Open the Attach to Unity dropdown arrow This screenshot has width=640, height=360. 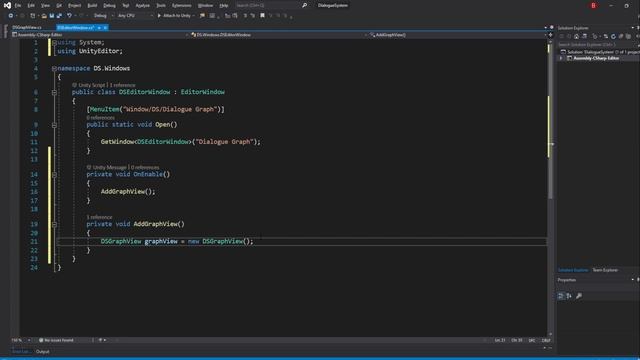pyautogui.click(x=193, y=16)
